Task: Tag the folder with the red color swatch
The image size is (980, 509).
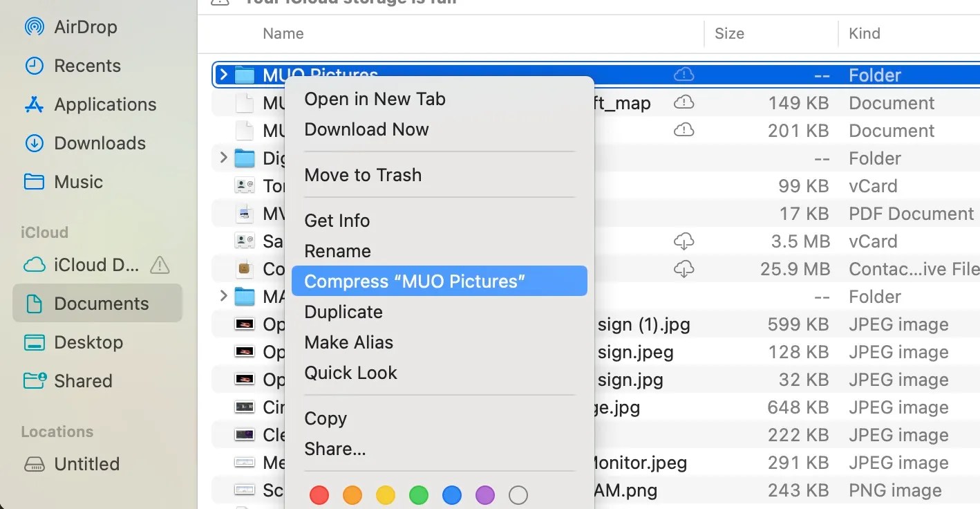Action: click(x=319, y=494)
